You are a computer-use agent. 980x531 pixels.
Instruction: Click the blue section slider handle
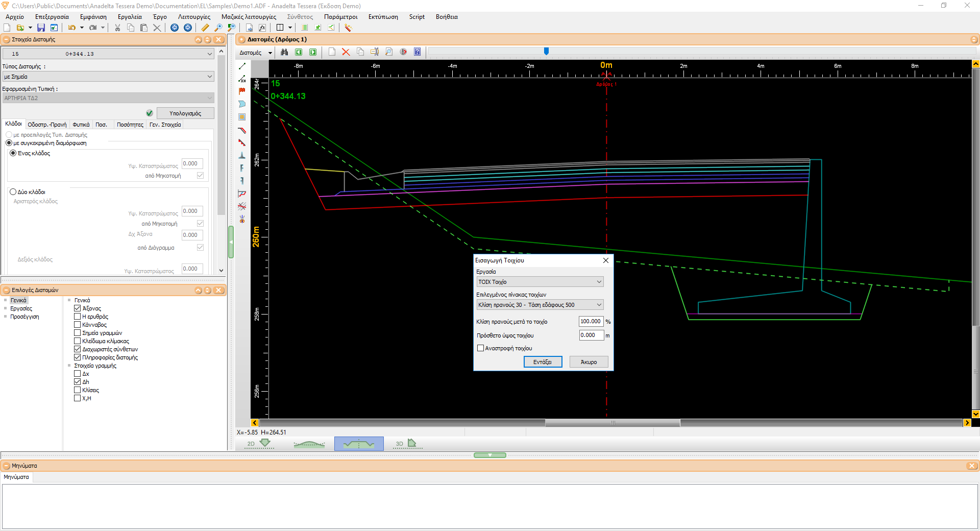[546, 51]
